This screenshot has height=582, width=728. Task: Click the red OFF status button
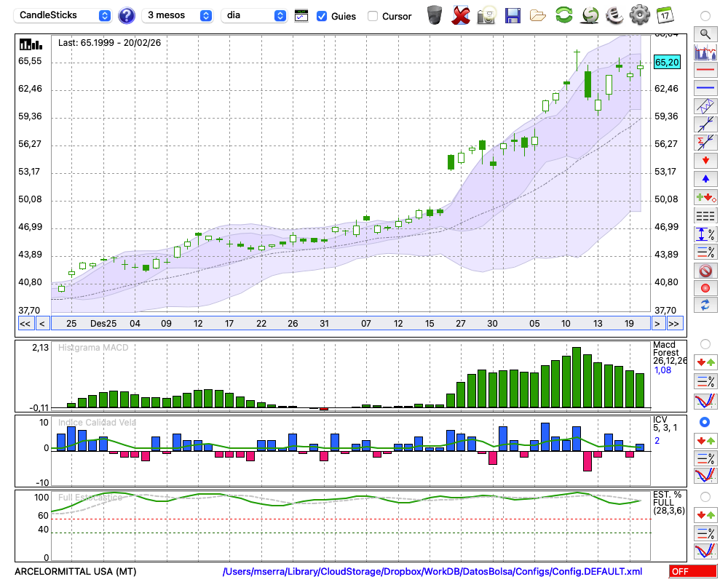coord(692,572)
